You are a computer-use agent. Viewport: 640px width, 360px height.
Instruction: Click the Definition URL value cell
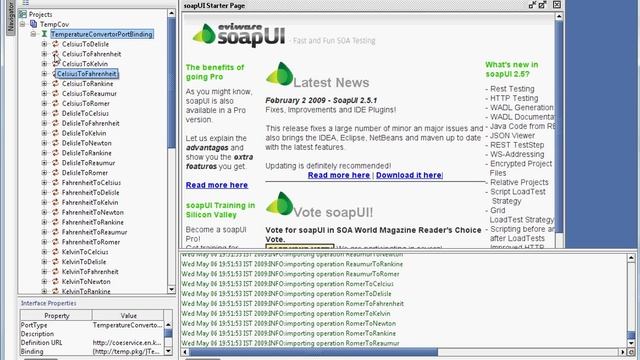pyautogui.click(x=128, y=342)
